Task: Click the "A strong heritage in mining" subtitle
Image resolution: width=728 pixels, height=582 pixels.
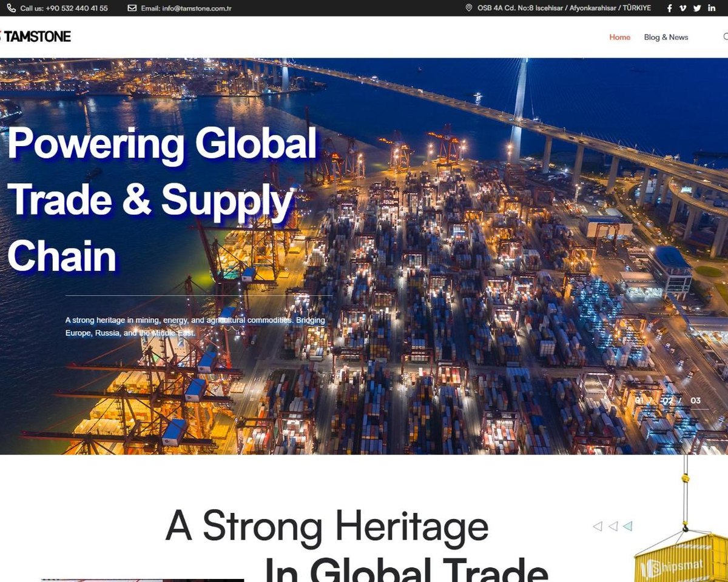Action: tap(195, 326)
